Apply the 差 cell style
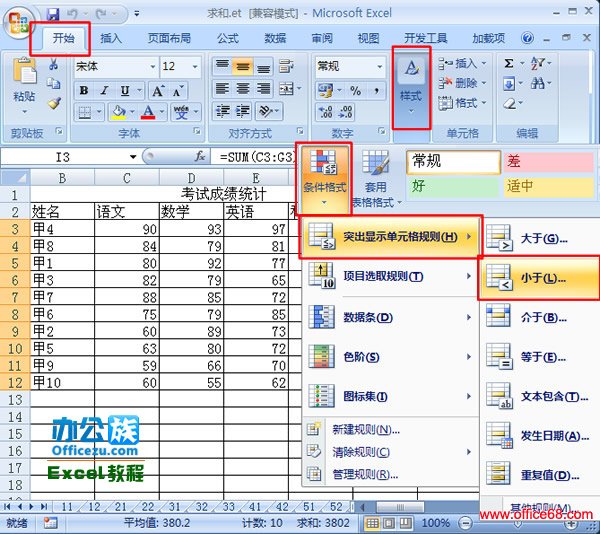Image resolution: width=600 pixels, height=534 pixels. tap(548, 162)
